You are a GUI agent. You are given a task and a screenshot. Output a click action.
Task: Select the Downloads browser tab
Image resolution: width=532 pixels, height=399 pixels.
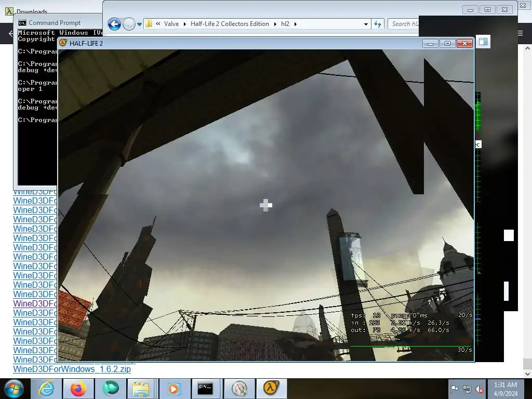click(x=32, y=11)
